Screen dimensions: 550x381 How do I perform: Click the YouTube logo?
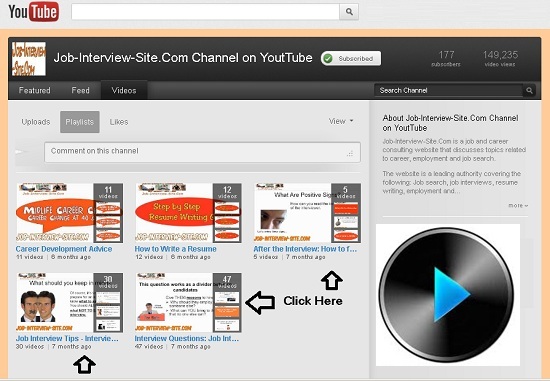pos(33,12)
